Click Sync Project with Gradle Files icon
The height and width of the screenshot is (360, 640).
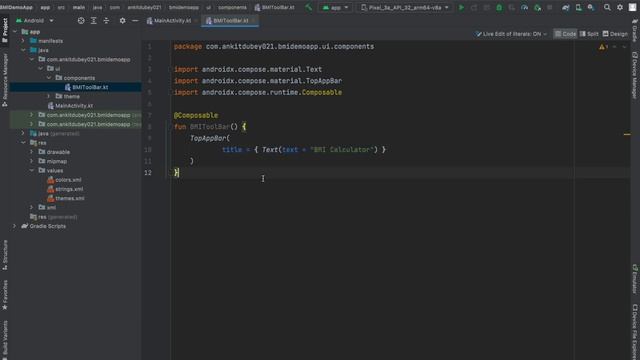pyautogui.click(x=565, y=7)
